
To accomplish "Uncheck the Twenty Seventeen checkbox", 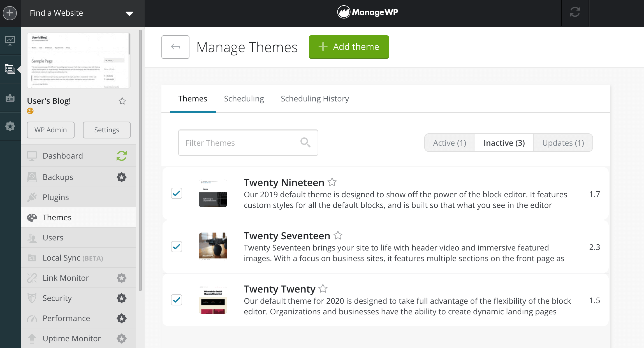I will pos(177,247).
